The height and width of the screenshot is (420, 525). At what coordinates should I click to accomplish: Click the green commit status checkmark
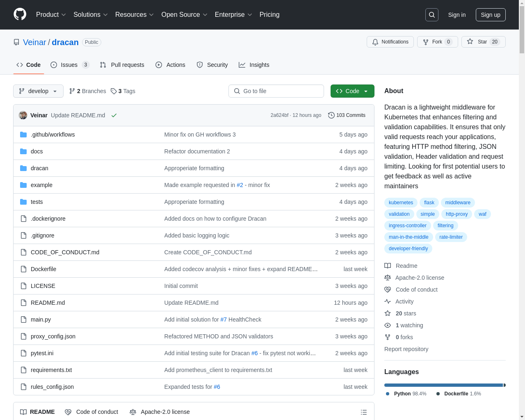click(x=114, y=115)
